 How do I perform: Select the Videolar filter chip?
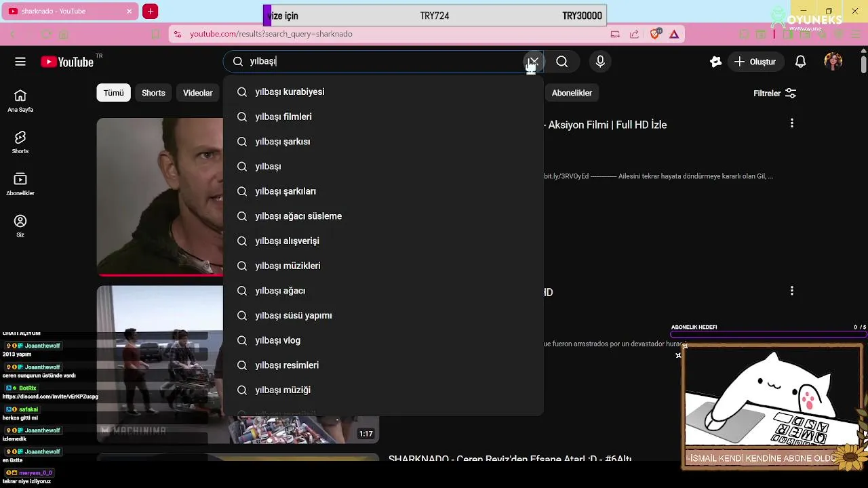198,93
